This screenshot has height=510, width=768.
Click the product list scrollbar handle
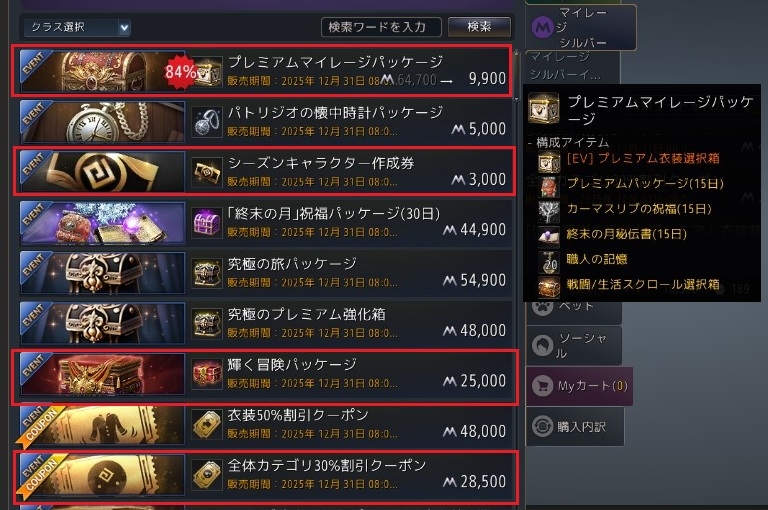click(x=516, y=74)
